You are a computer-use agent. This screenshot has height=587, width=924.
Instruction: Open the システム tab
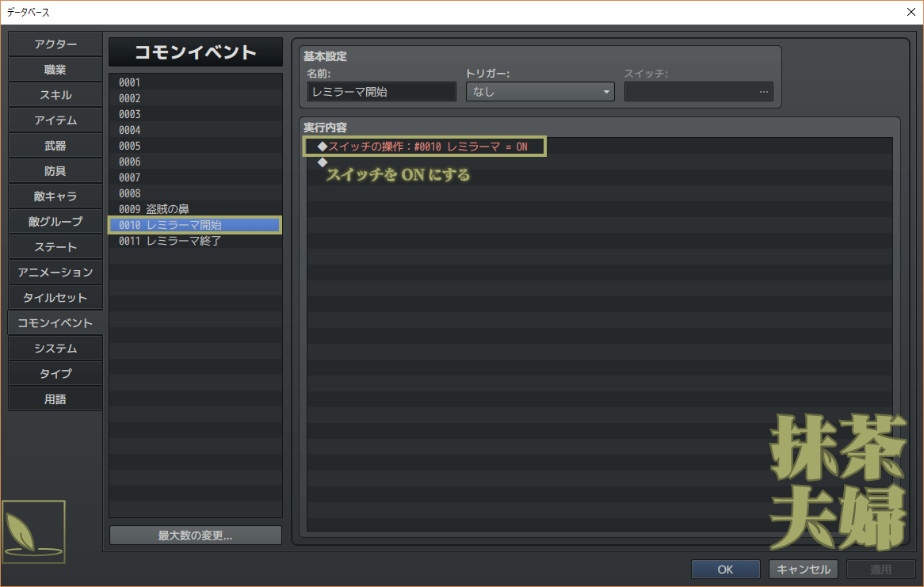(x=55, y=349)
